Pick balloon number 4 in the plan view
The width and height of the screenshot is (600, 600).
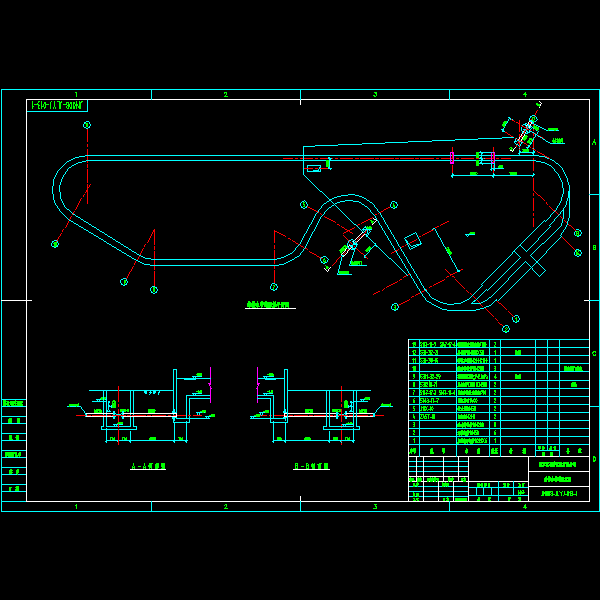coord(394,205)
